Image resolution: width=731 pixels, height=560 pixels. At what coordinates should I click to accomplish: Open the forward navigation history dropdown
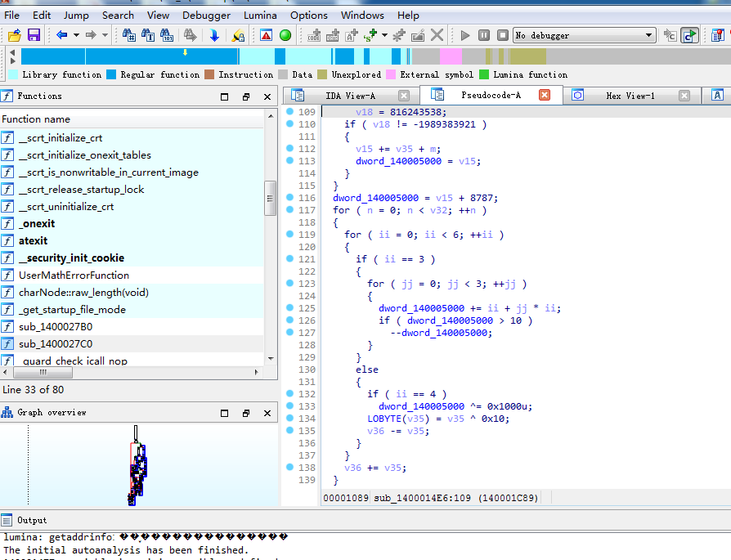click(105, 35)
